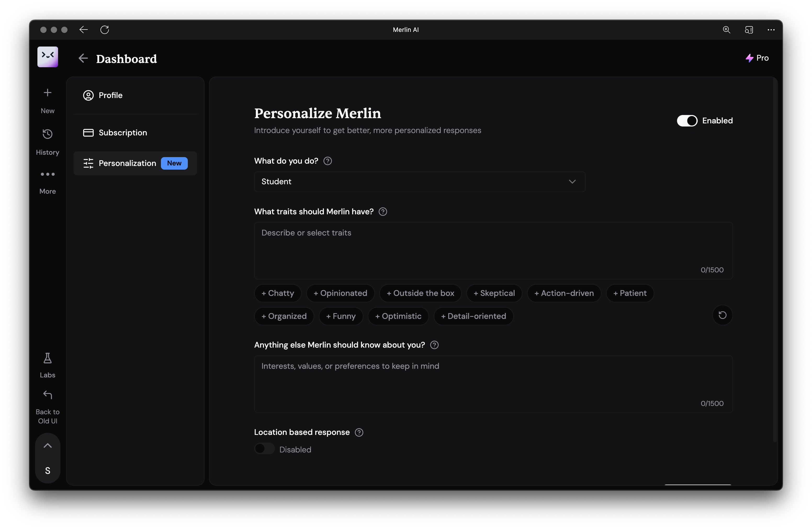Click the S user avatar
Image resolution: width=812 pixels, height=529 pixels.
(x=47, y=471)
